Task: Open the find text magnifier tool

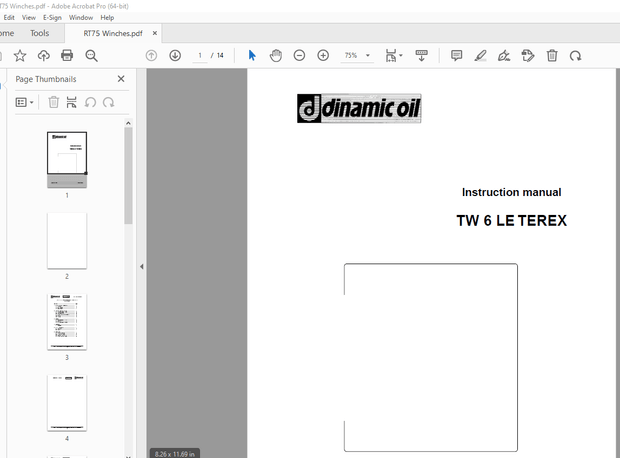Action: pyautogui.click(x=91, y=56)
